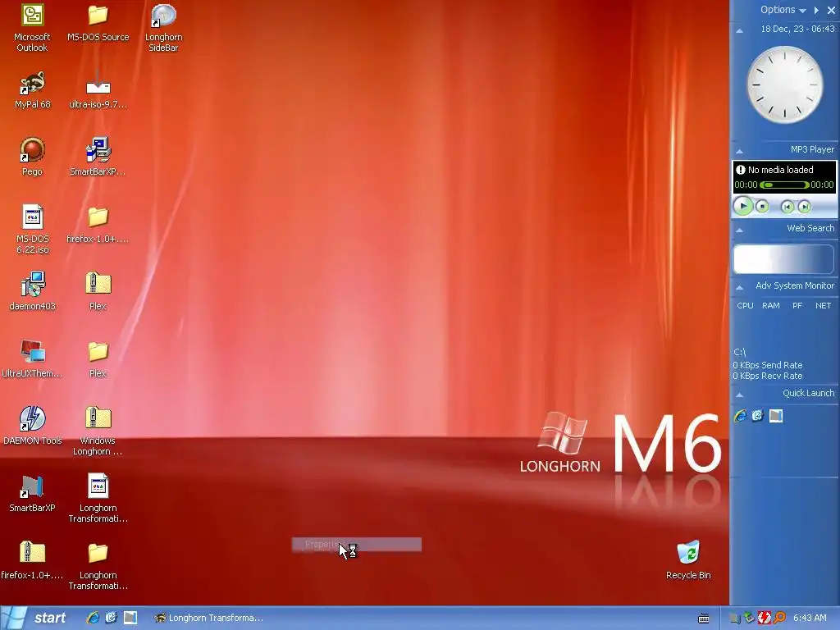
Task: Skip to previous track in MP3 Player
Action: [787, 207]
